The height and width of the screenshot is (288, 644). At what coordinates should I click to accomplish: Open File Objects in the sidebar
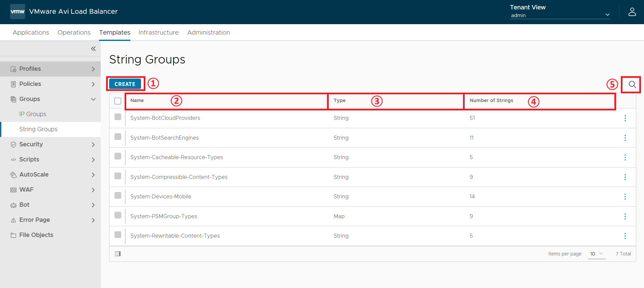point(36,235)
